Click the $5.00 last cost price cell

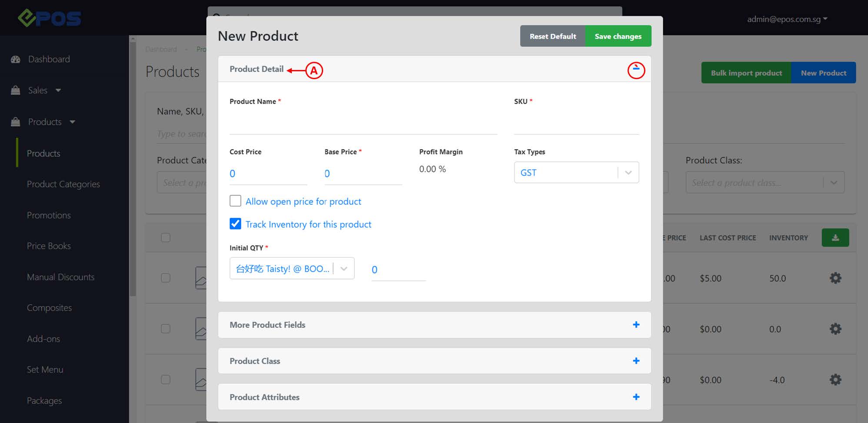[711, 278]
